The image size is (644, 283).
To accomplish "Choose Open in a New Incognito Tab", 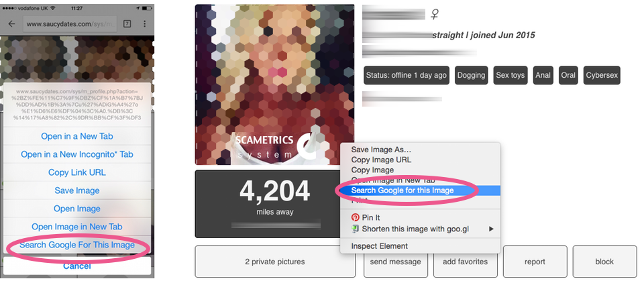I will pos(77,154).
